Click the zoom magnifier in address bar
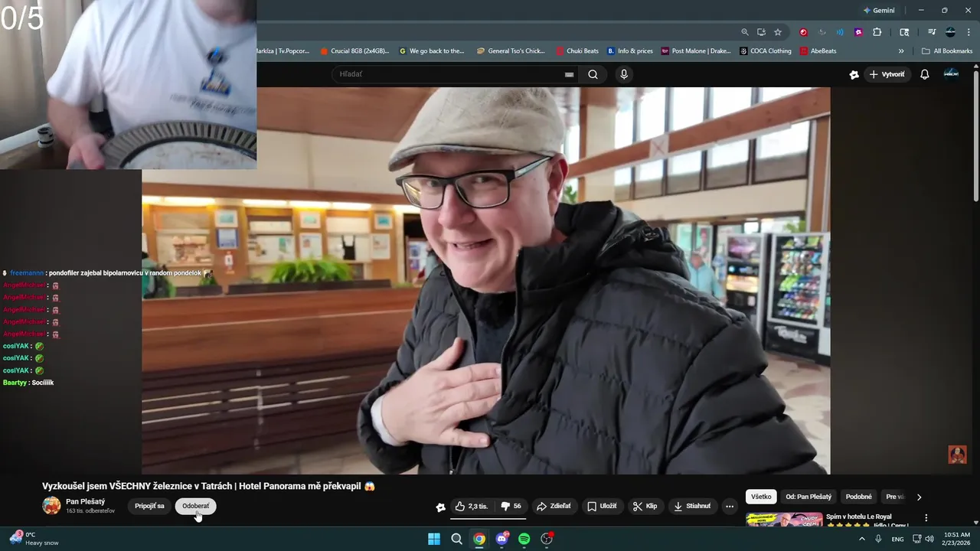The height and width of the screenshot is (551, 980). 745,32
